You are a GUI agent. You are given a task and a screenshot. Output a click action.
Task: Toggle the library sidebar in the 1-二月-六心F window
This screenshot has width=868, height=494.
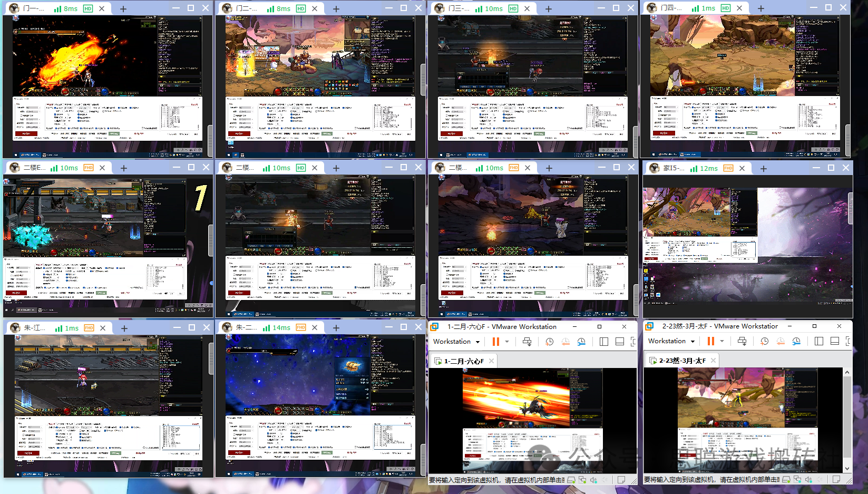tap(604, 342)
